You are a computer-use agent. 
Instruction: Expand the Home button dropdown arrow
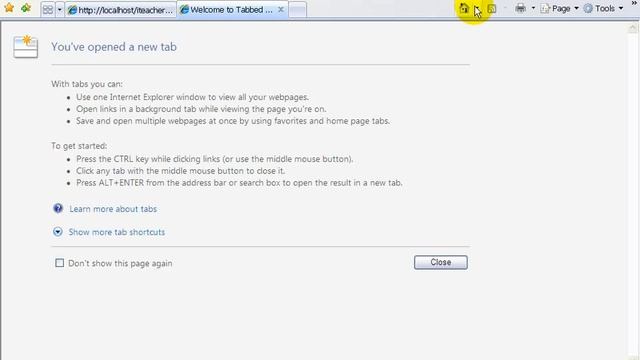477,9
